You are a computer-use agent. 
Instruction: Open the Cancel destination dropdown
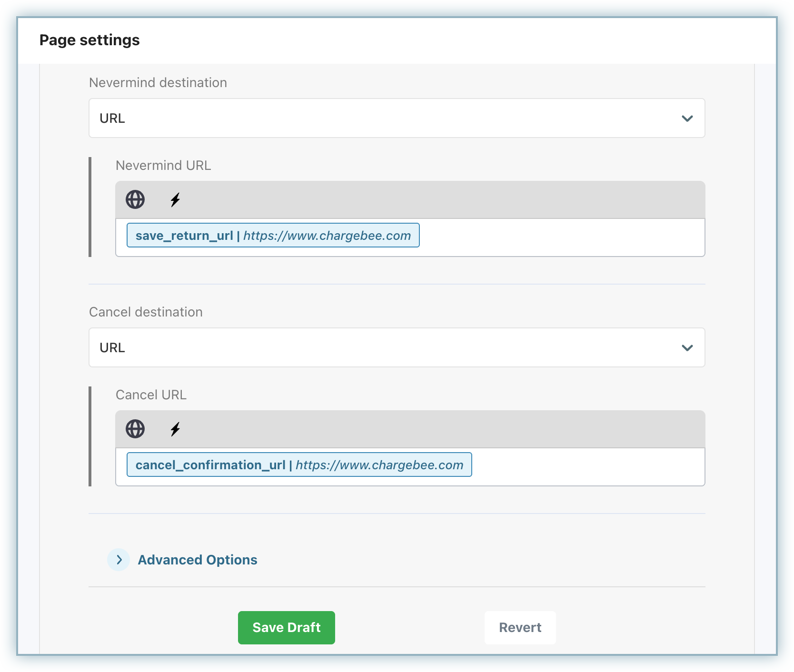(381, 348)
